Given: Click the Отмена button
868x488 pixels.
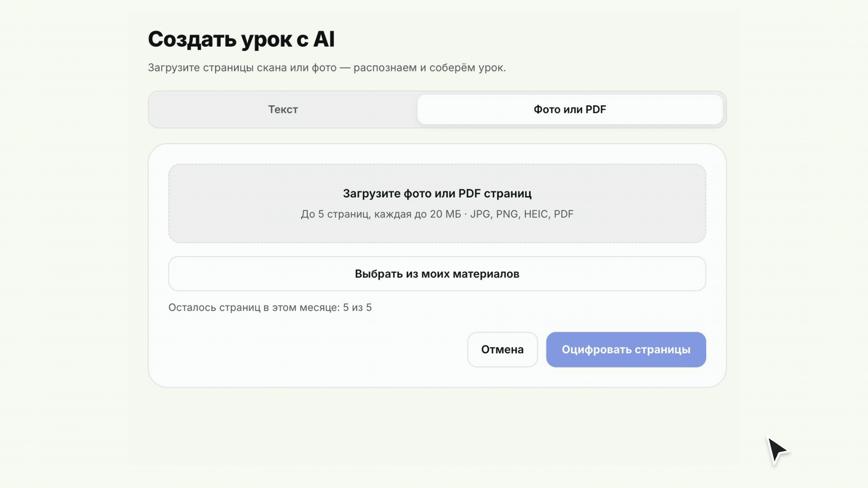Looking at the screenshot, I should pos(502,350).
